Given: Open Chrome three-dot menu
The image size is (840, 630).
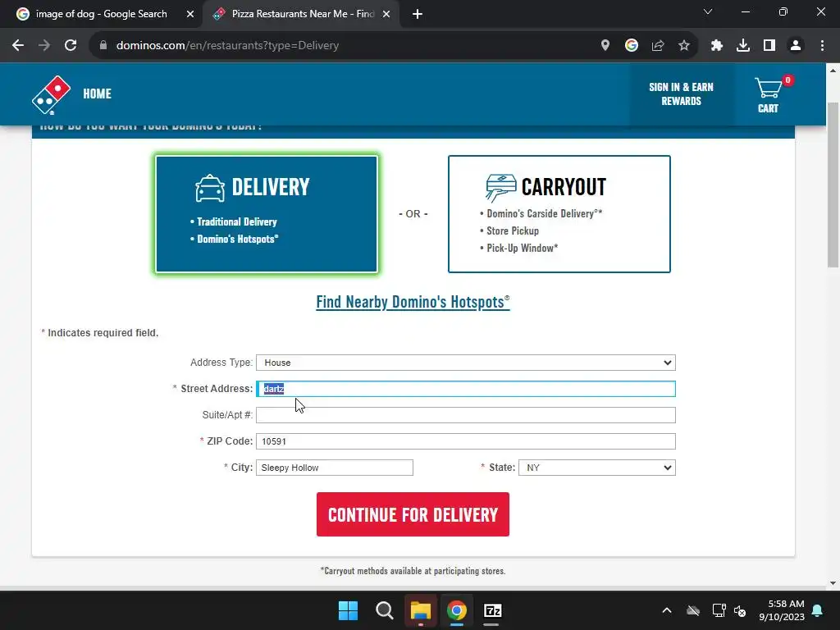Looking at the screenshot, I should (822, 46).
